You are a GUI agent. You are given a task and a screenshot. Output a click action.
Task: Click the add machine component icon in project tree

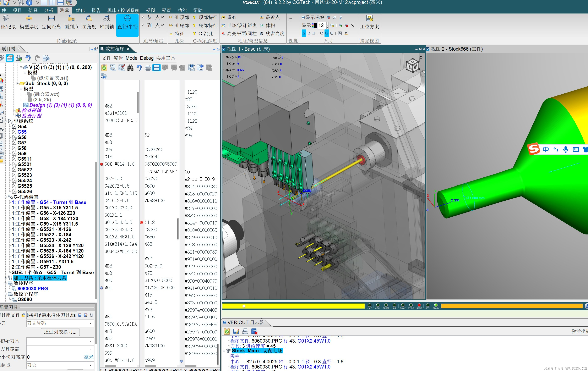coord(19,58)
